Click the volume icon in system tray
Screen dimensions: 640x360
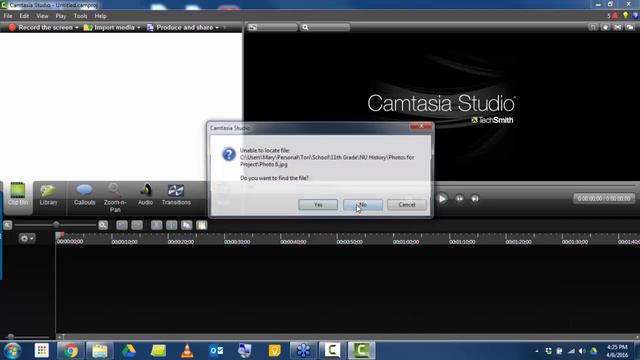click(x=582, y=351)
